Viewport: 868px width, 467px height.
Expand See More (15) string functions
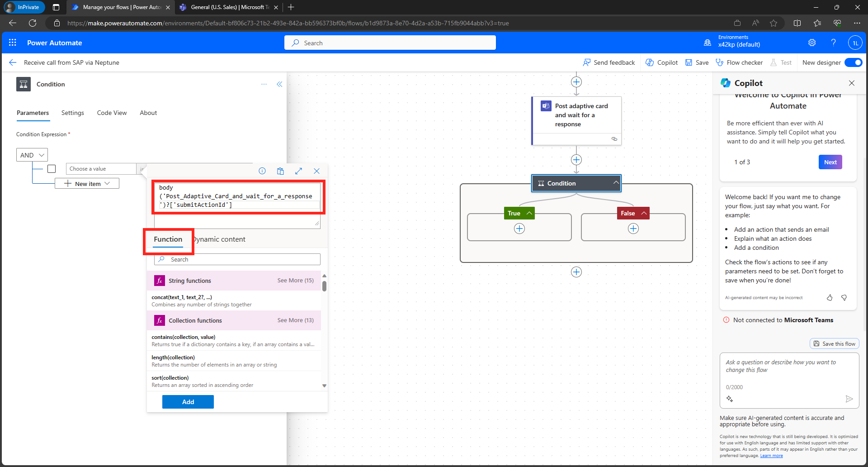295,281
